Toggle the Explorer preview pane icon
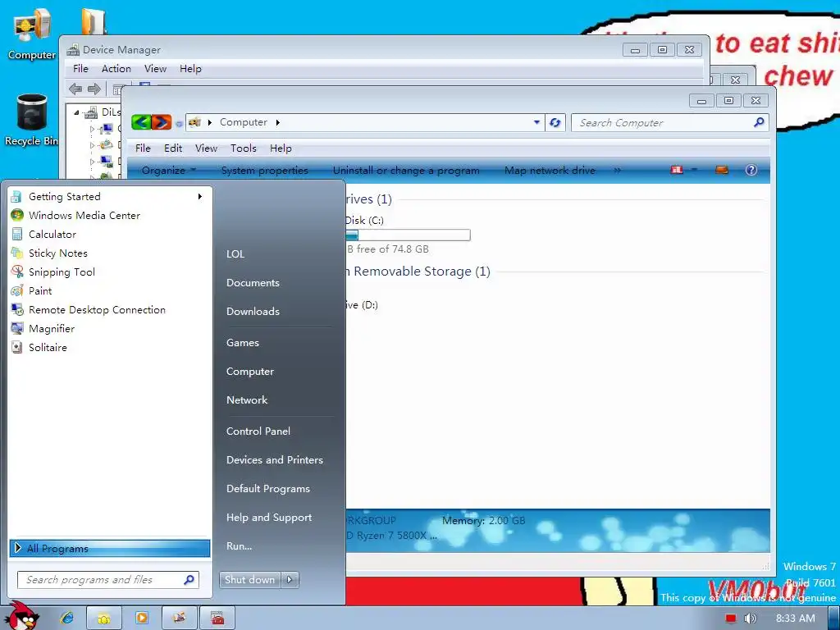This screenshot has width=840, height=630. [722, 170]
